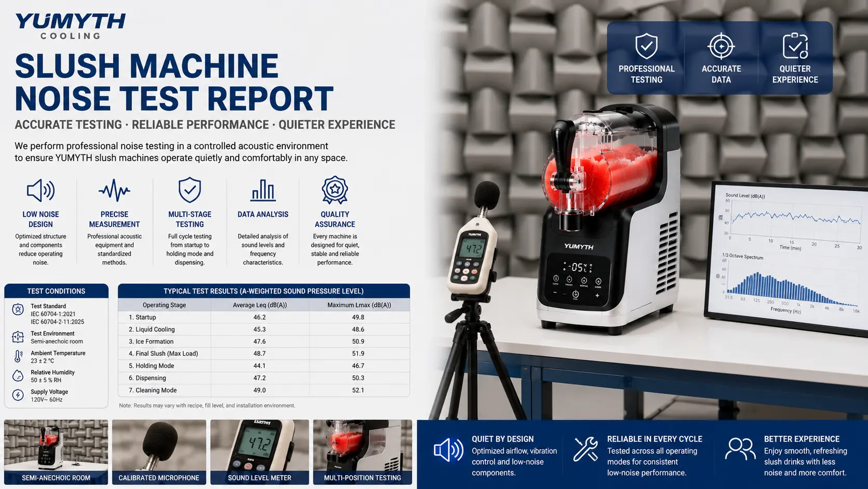Screen dimensions: 868x489
Task: Select the "Maximum Lmax (dB(A))" column header
Action: point(359,305)
